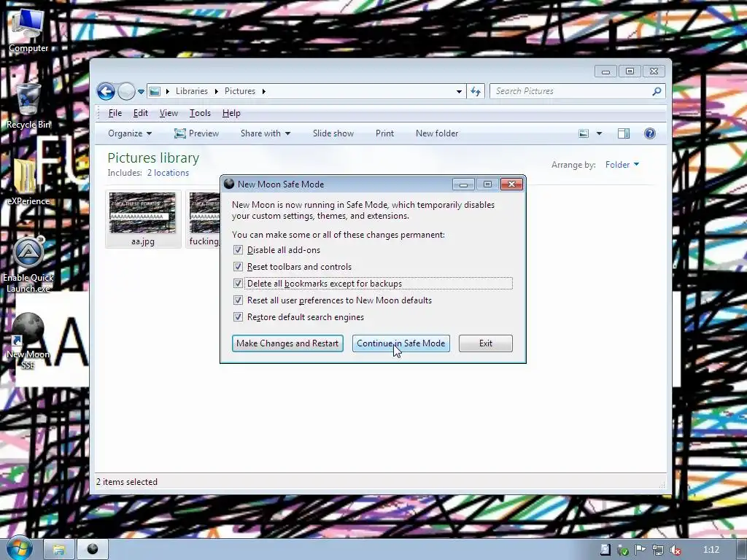Click the taskbar clock showing 1:12
Screen dimensions: 747x560
pyautogui.click(x=711, y=550)
